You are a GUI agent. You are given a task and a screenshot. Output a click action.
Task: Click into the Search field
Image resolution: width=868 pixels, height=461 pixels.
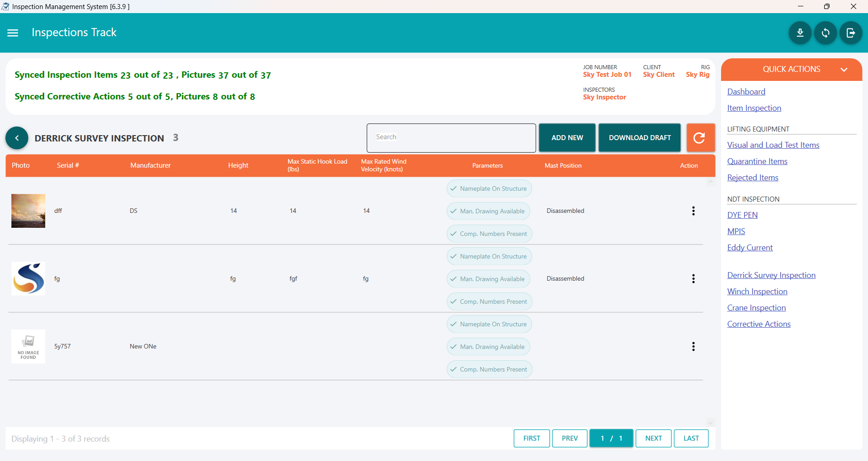tap(451, 138)
